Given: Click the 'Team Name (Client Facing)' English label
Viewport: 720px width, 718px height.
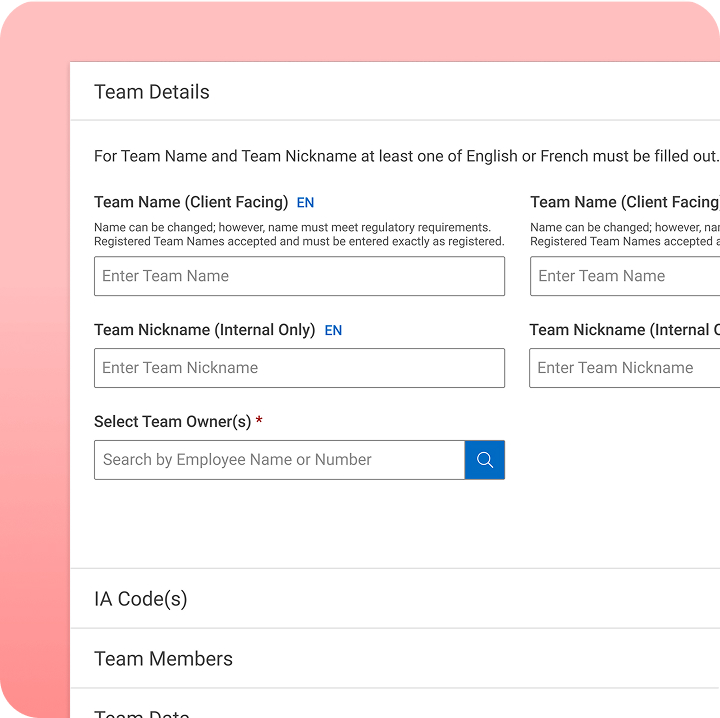Looking at the screenshot, I should tap(191, 202).
